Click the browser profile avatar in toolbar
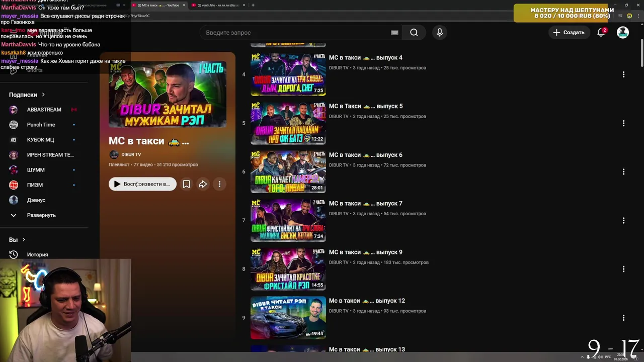644x362 pixels. (629, 16)
